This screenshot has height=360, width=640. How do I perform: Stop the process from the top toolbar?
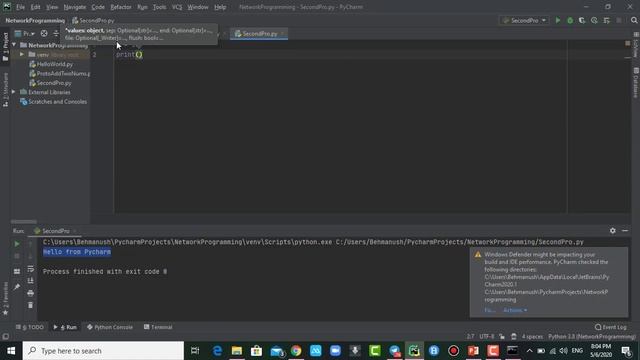tap(619, 20)
